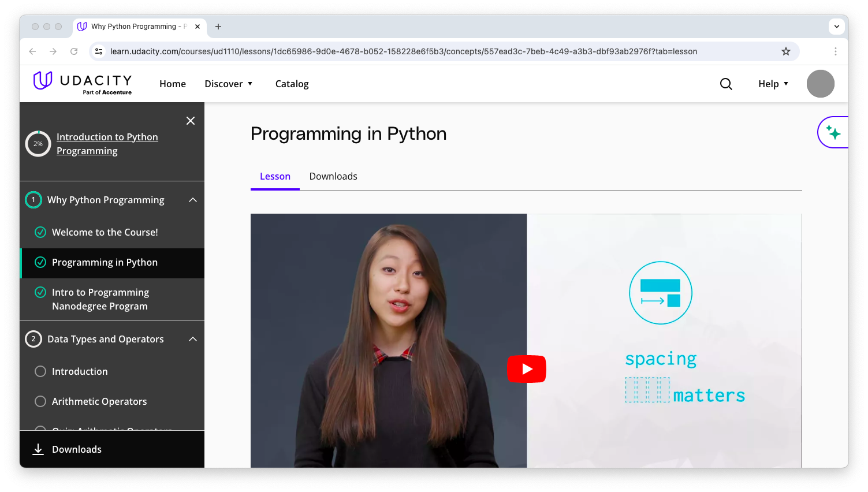
Task: Click the 2% course progress circle
Action: tap(38, 144)
